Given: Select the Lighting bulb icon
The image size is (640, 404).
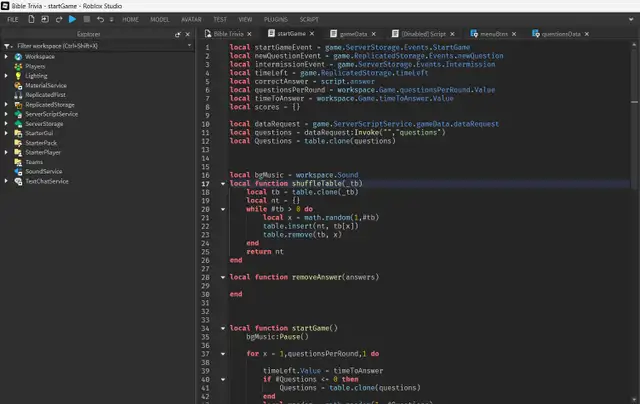Looking at the screenshot, I should [x=18, y=76].
